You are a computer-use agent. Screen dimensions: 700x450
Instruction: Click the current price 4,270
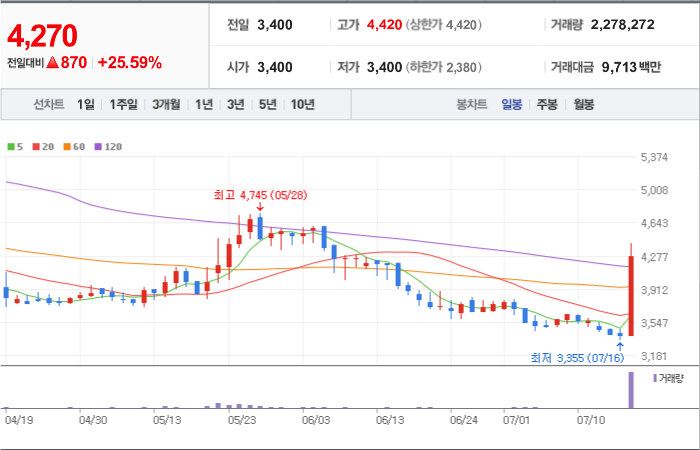pos(42,36)
